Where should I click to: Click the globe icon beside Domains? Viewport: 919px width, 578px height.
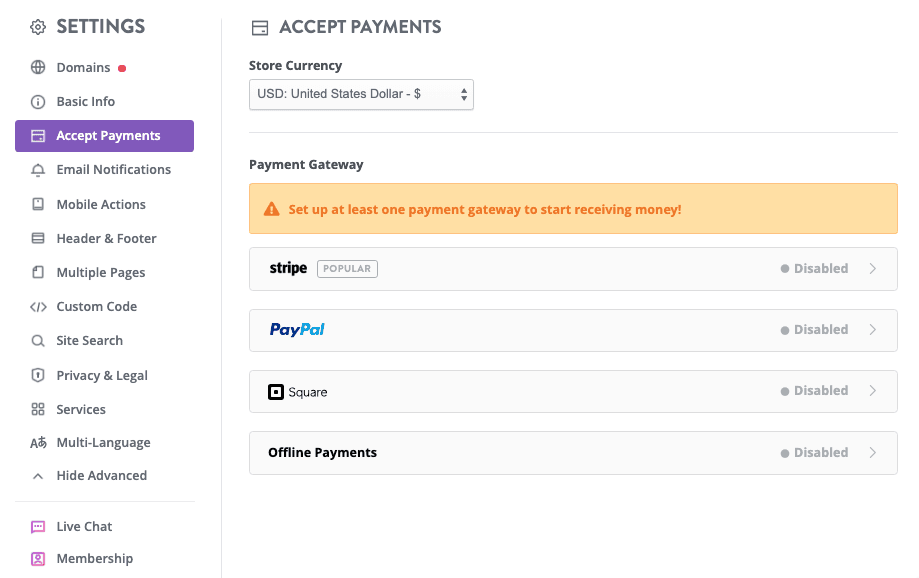point(38,68)
